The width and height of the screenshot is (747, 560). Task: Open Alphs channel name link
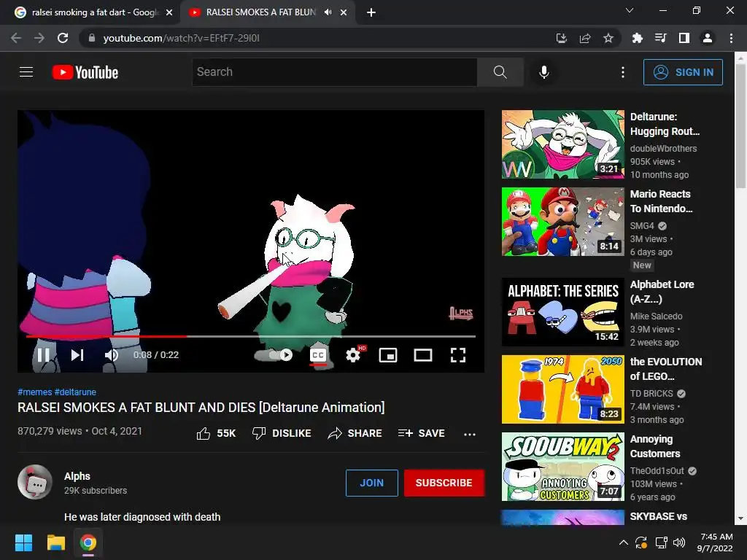77,476
